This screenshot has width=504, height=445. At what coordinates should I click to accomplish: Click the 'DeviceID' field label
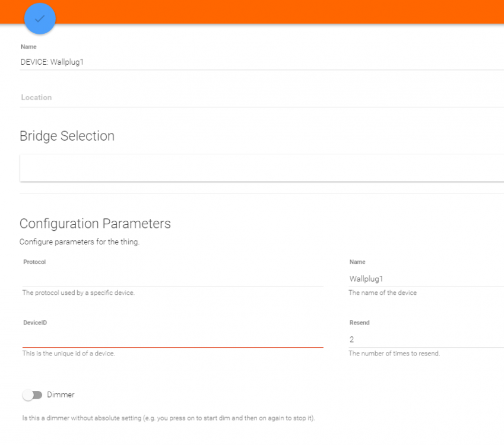point(34,323)
